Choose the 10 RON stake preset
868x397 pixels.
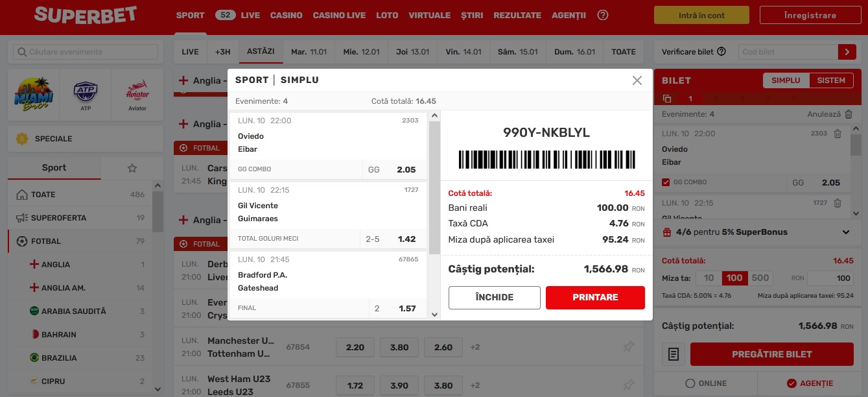tap(709, 278)
